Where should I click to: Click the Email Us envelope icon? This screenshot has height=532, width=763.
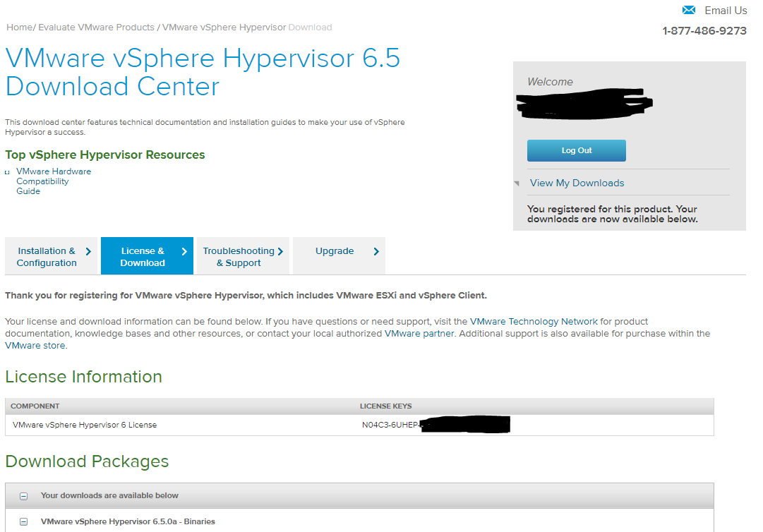(689, 10)
